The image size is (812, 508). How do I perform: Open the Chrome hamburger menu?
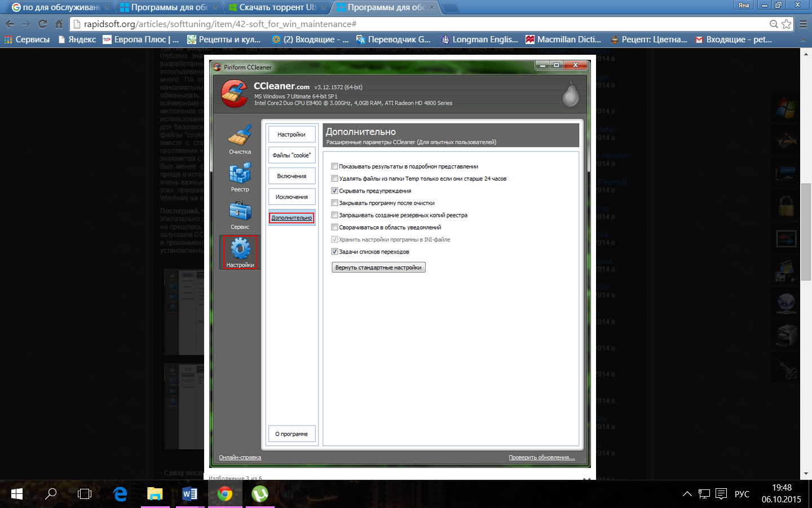click(803, 24)
